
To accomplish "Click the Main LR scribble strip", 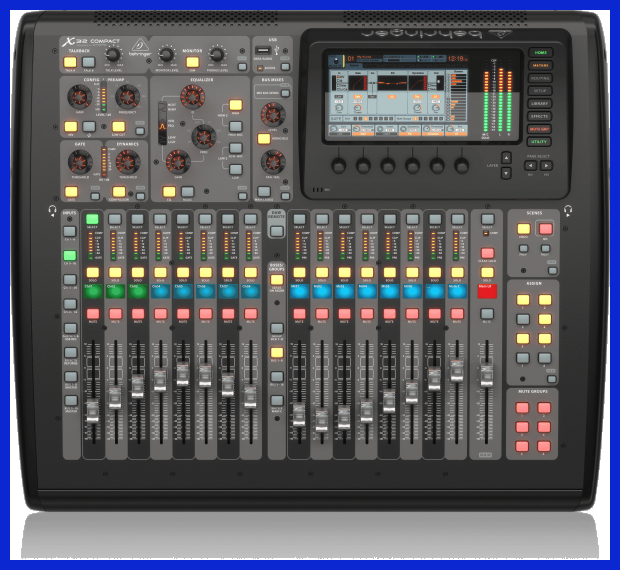I will point(487,291).
